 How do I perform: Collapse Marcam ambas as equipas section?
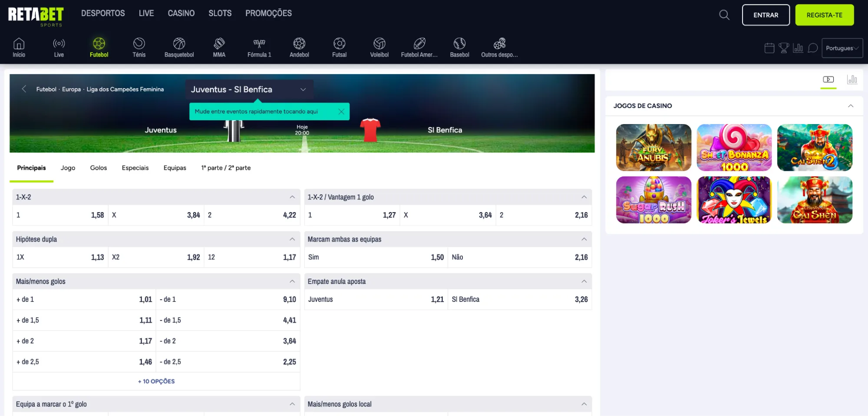tap(584, 239)
